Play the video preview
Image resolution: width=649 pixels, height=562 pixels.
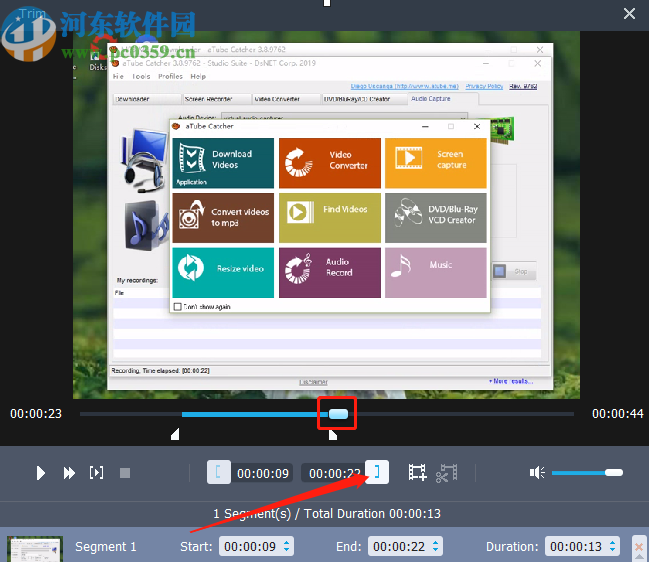click(40, 473)
